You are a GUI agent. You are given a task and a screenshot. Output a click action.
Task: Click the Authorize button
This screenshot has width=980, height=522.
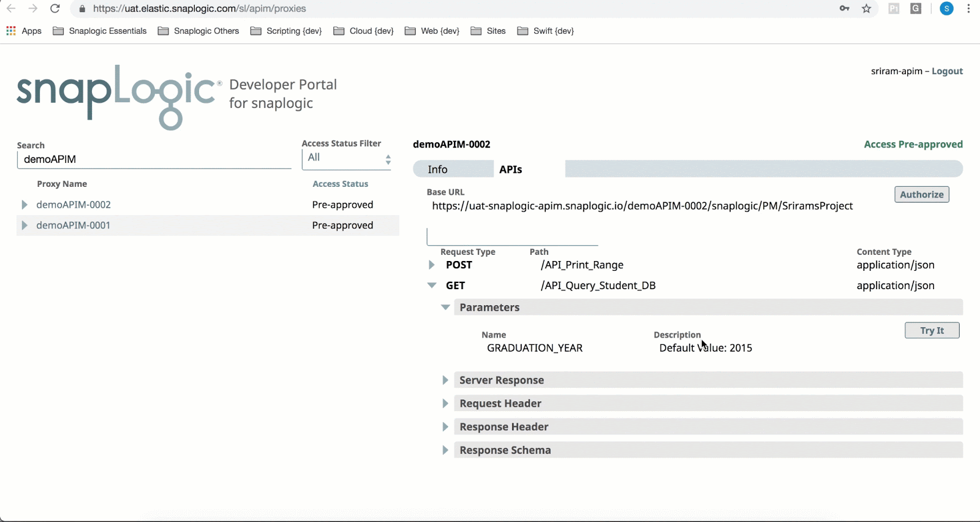[x=922, y=194]
